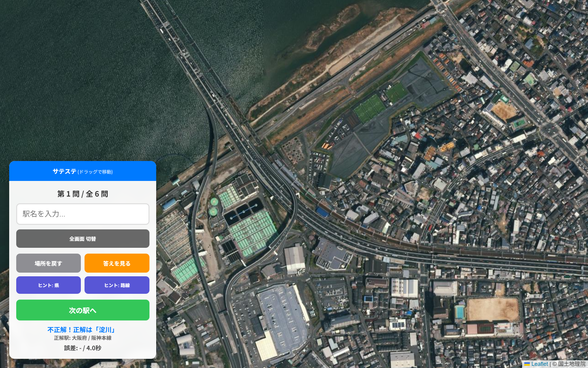Reset the map with 場所を戻す

(48, 263)
